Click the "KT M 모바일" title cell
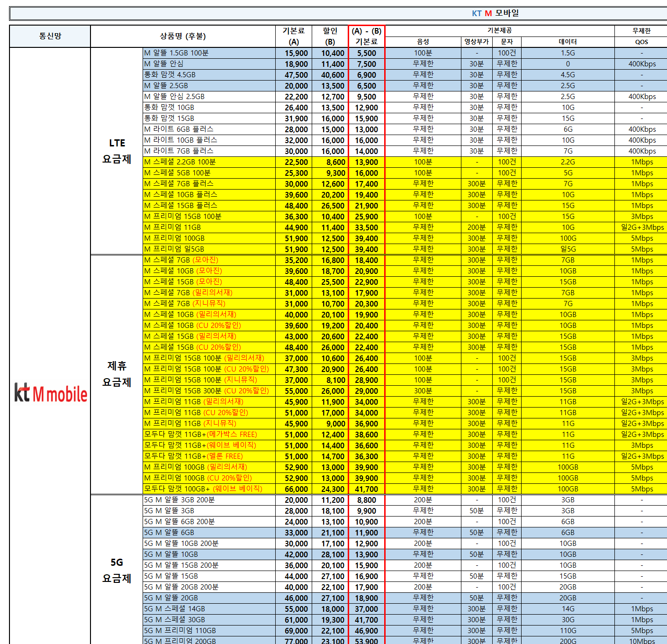 tap(495, 13)
